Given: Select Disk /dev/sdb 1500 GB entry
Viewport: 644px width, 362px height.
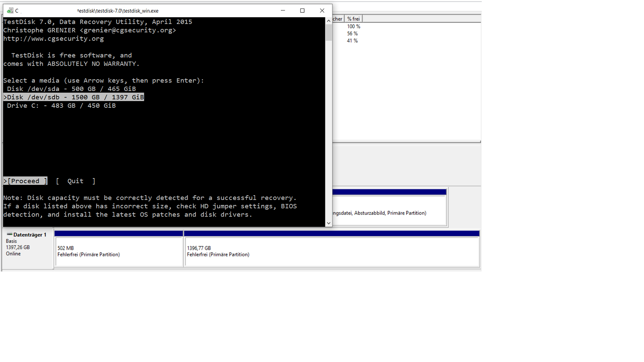Looking at the screenshot, I should (74, 97).
